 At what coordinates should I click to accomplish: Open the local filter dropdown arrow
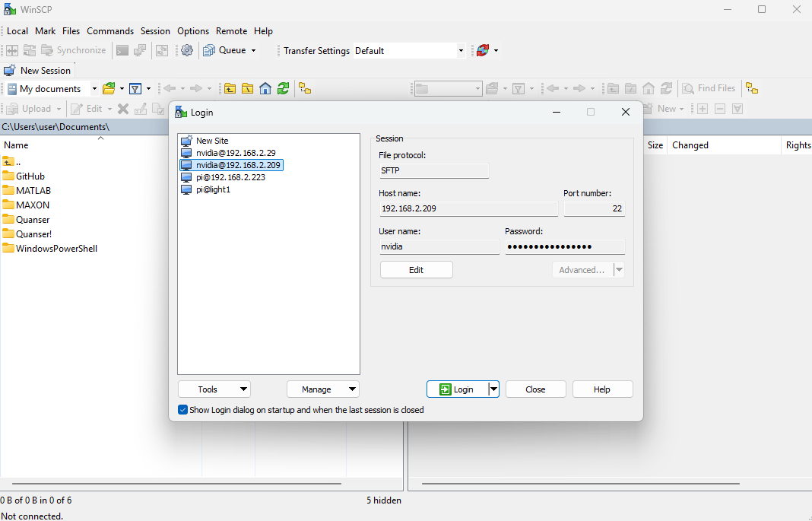click(148, 88)
